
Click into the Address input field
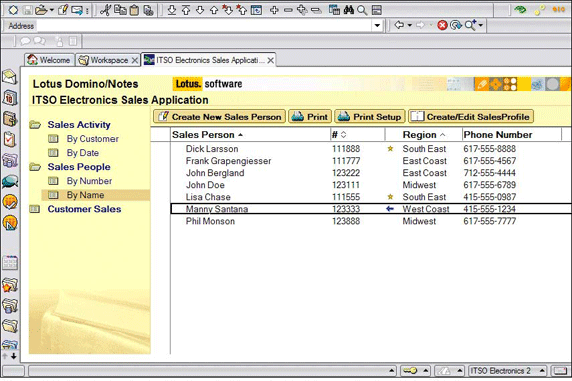204,26
